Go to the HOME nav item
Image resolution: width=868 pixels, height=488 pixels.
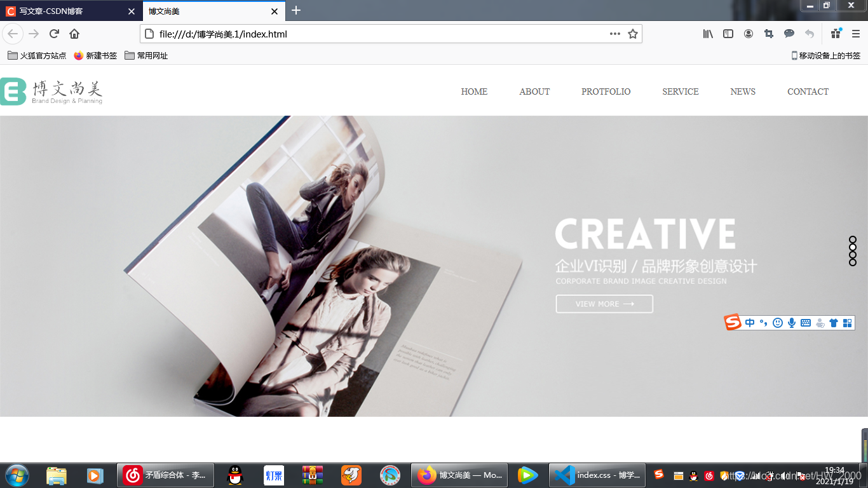(x=474, y=91)
